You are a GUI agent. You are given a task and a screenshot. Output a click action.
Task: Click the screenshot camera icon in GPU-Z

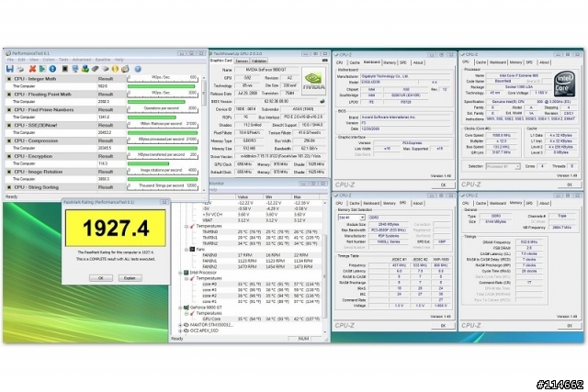[x=324, y=61]
